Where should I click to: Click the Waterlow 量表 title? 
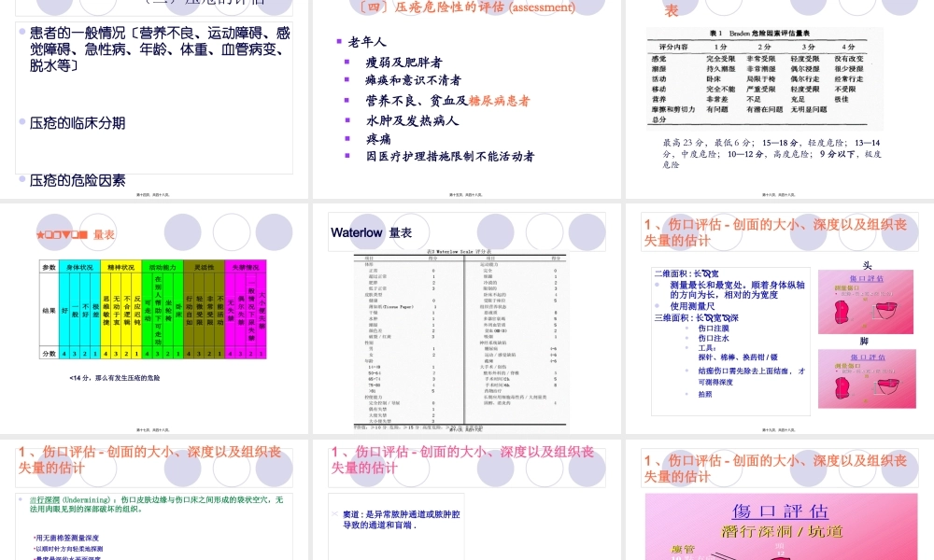pos(372,232)
